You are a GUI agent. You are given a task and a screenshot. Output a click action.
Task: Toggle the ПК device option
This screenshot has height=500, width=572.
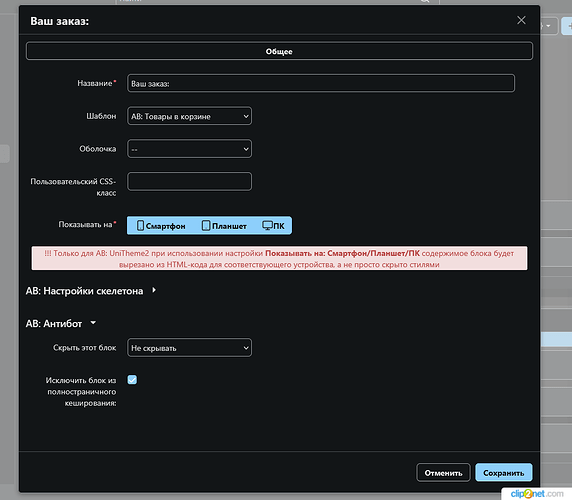273,226
